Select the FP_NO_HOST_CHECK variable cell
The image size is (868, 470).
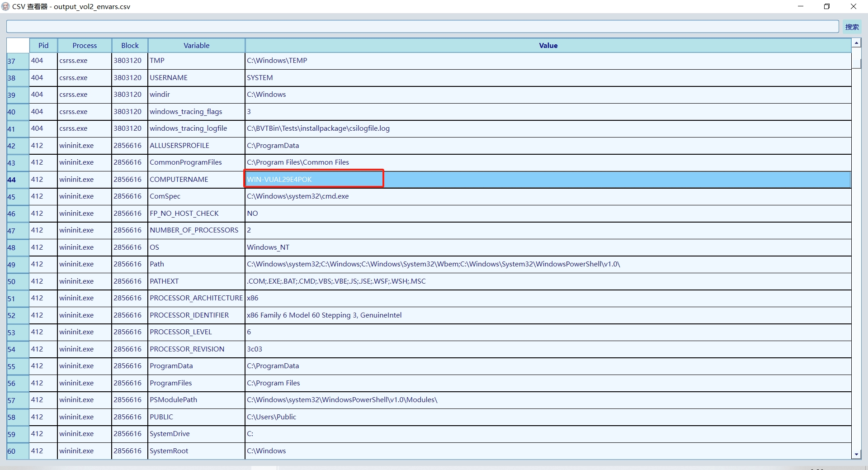coord(196,214)
